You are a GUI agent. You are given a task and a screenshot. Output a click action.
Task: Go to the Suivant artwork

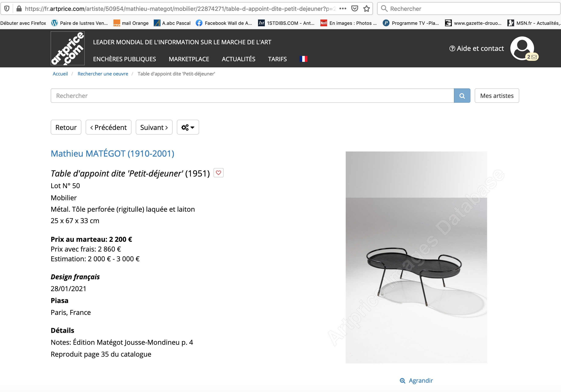(154, 127)
